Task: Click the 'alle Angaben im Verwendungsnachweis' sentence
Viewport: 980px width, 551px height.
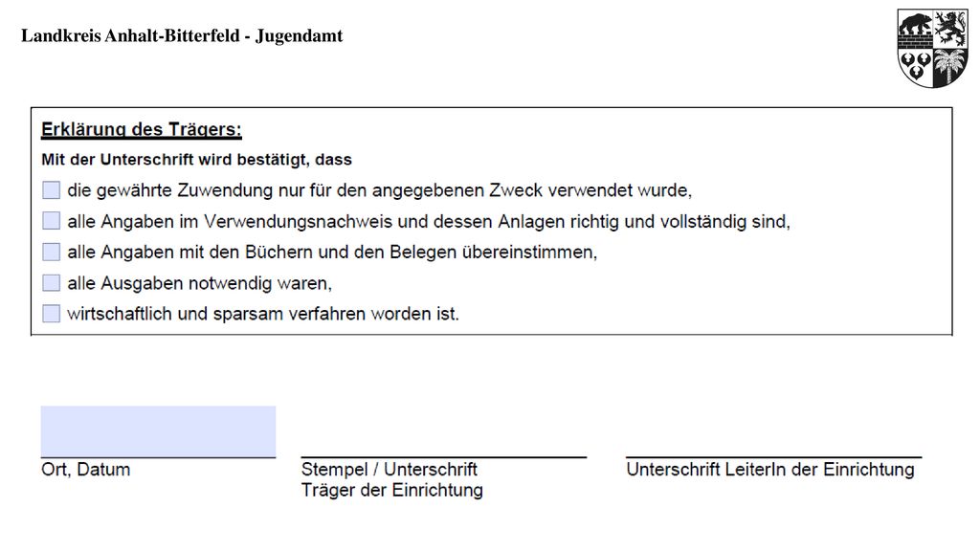Action: tap(429, 222)
